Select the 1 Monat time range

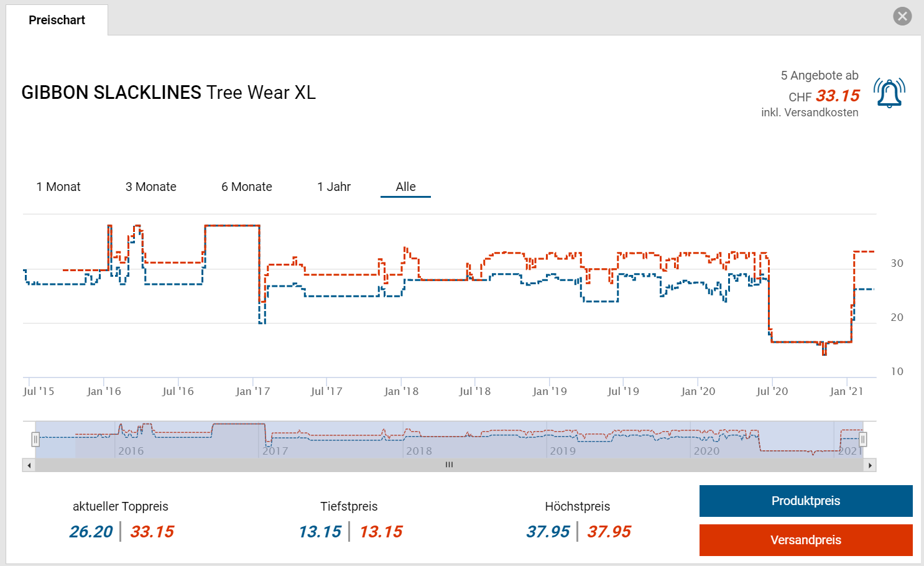tap(58, 187)
